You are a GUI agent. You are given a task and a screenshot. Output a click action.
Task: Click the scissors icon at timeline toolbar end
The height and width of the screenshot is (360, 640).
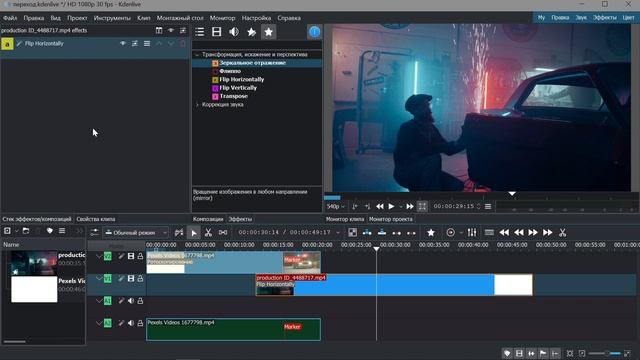coord(562,233)
